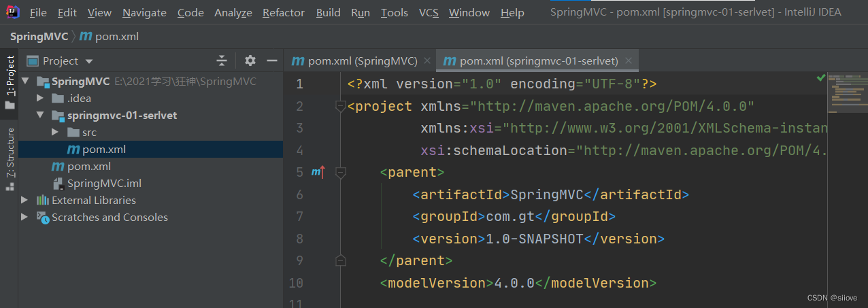Click the artifactId value SpringMVC in editor
The height and width of the screenshot is (308, 868).
click(547, 194)
